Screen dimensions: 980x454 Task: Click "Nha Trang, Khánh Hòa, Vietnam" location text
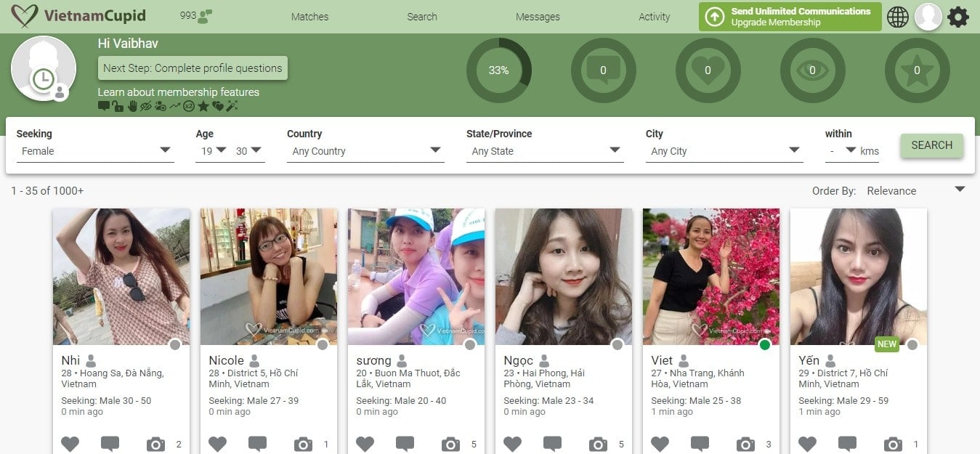tap(697, 378)
